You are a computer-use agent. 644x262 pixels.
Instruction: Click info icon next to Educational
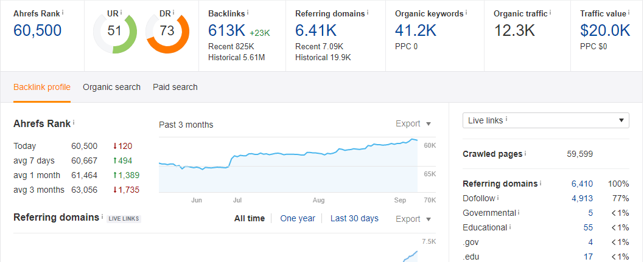click(x=510, y=227)
